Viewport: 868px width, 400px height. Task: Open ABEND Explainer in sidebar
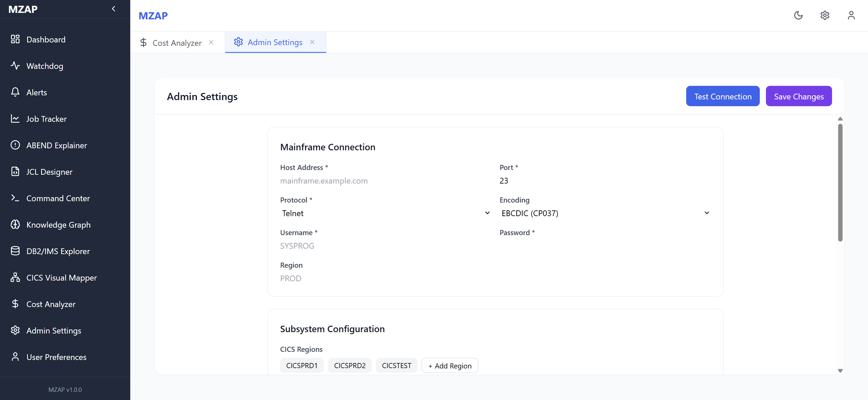pyautogui.click(x=56, y=145)
